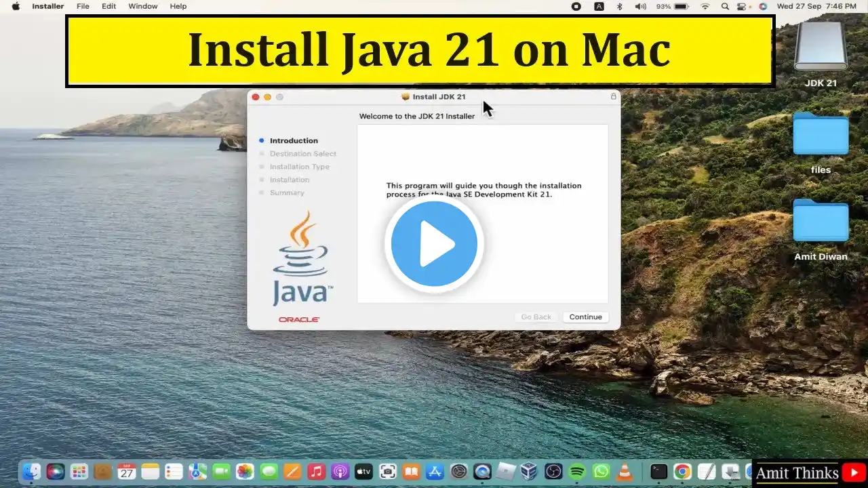The image size is (868, 488).
Task: Open Music from the Dock
Action: [316, 472]
